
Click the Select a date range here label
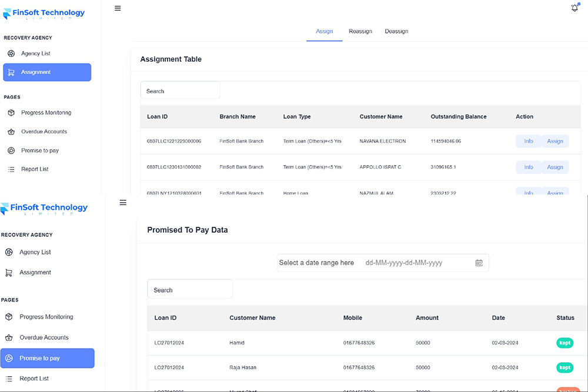(316, 263)
